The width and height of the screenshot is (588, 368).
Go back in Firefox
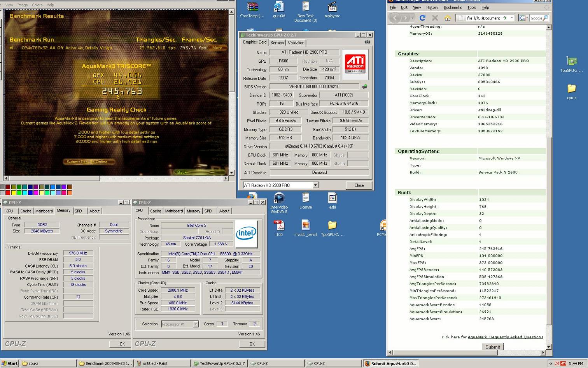[395, 18]
